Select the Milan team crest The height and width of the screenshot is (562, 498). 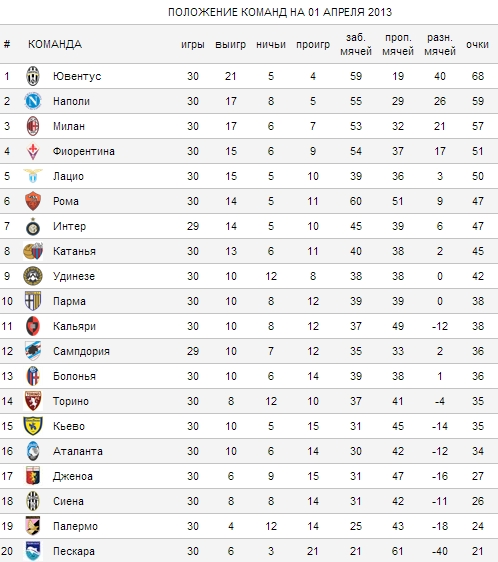click(x=33, y=126)
